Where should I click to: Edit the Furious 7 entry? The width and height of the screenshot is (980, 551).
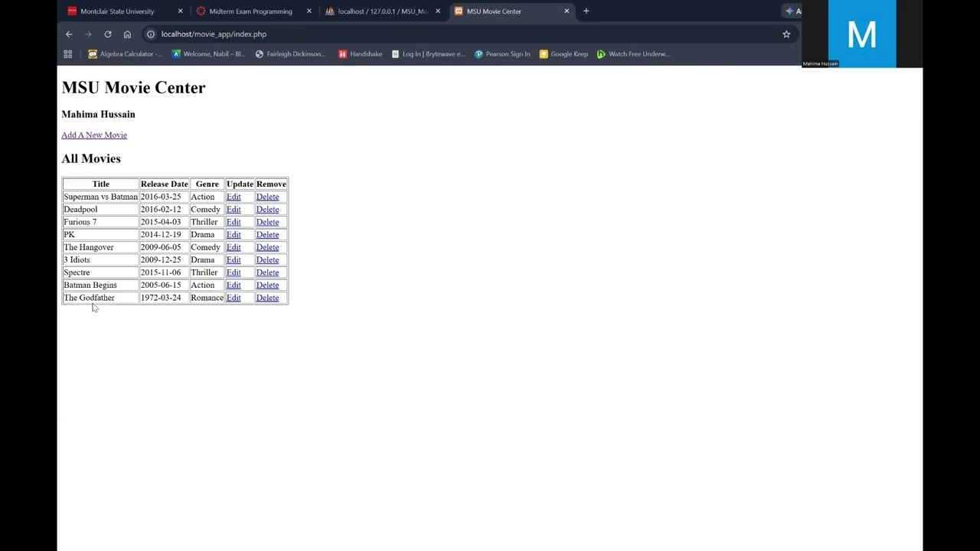coord(234,223)
